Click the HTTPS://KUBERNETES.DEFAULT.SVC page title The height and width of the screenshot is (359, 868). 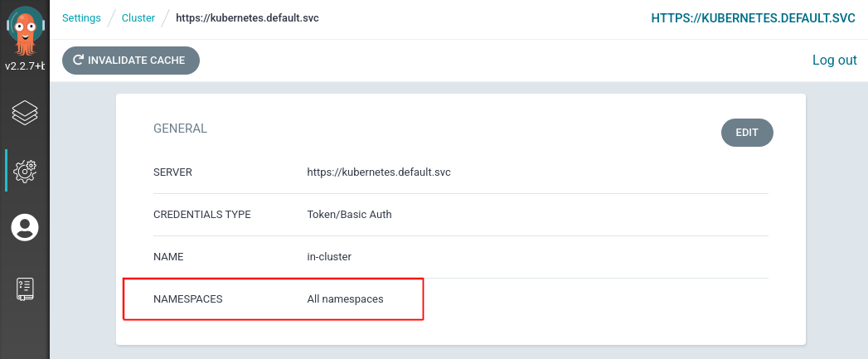[754, 18]
